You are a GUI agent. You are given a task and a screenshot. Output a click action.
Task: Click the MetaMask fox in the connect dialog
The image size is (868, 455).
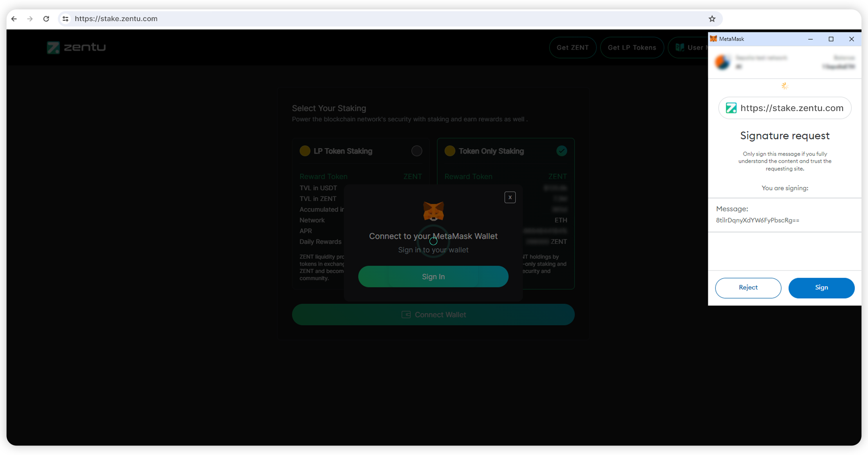click(433, 211)
